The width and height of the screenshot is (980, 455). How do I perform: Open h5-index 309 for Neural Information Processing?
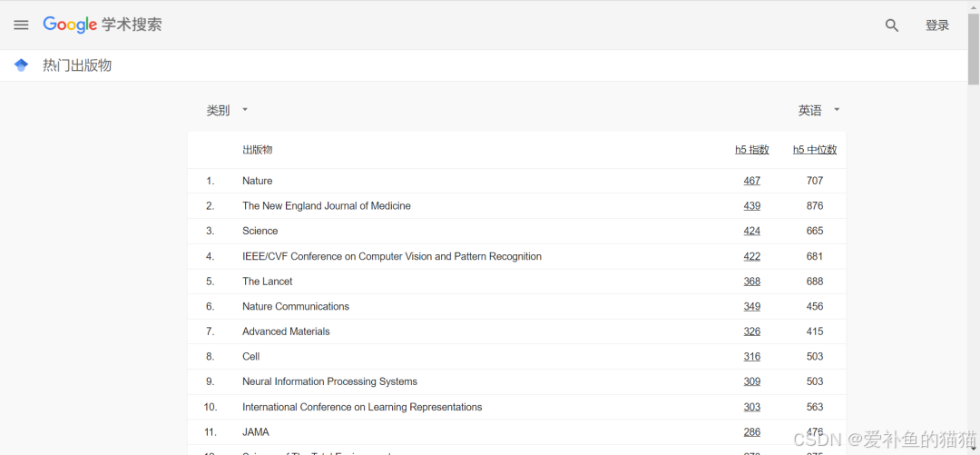(x=752, y=381)
